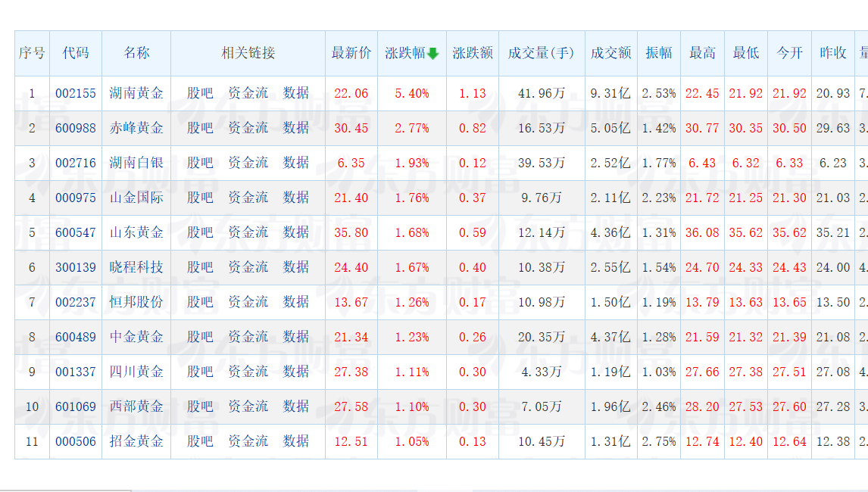
Task: Open 赤峰黄金 stock name link
Action: (136, 128)
